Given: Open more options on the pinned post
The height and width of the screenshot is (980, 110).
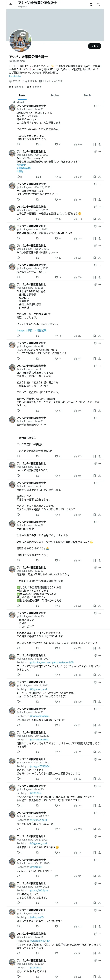Looking at the screenshot, I should (x=100, y=106).
